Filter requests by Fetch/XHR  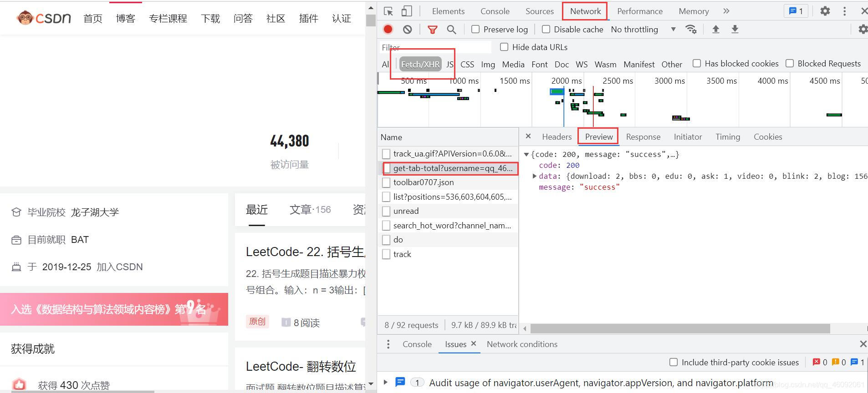[420, 64]
